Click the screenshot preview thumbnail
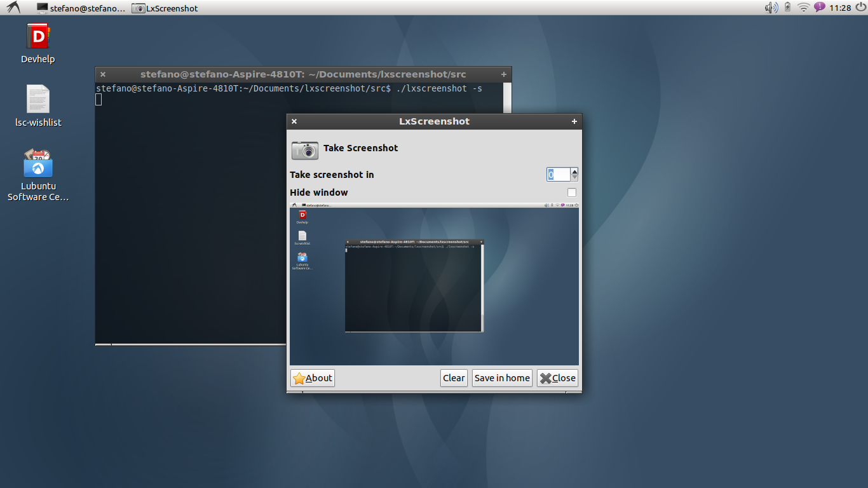 point(434,284)
